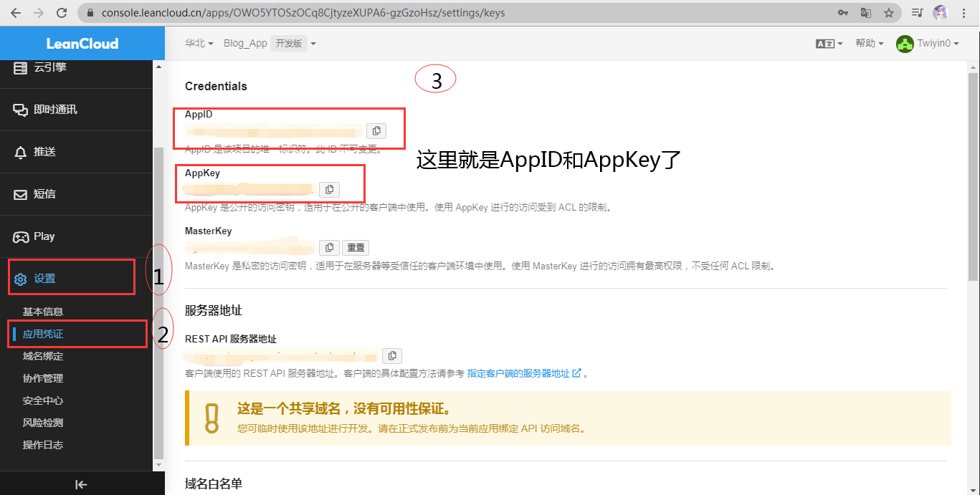
Task: Go to 安全中心 in settings
Action: tap(43, 400)
